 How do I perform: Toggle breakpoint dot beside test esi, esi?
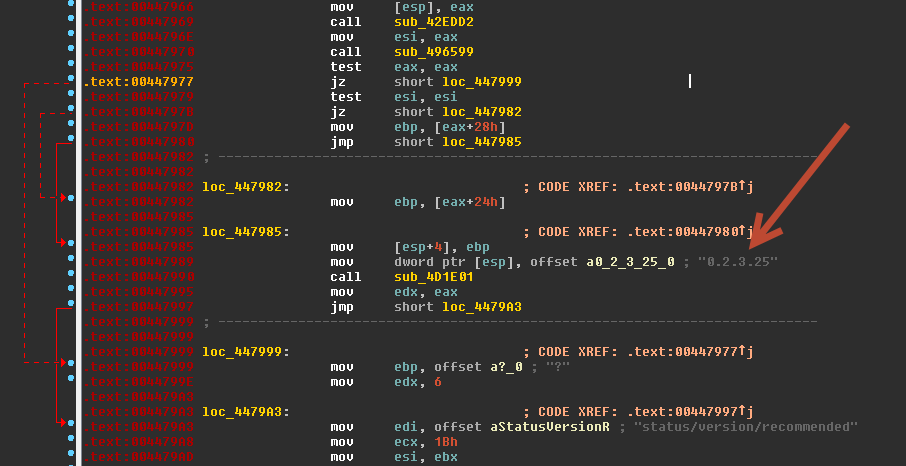click(x=70, y=93)
